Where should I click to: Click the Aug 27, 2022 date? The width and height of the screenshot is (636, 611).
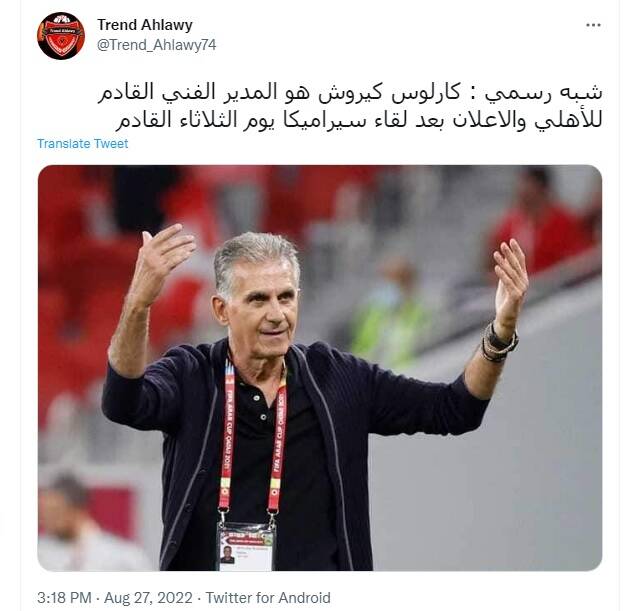click(148, 598)
